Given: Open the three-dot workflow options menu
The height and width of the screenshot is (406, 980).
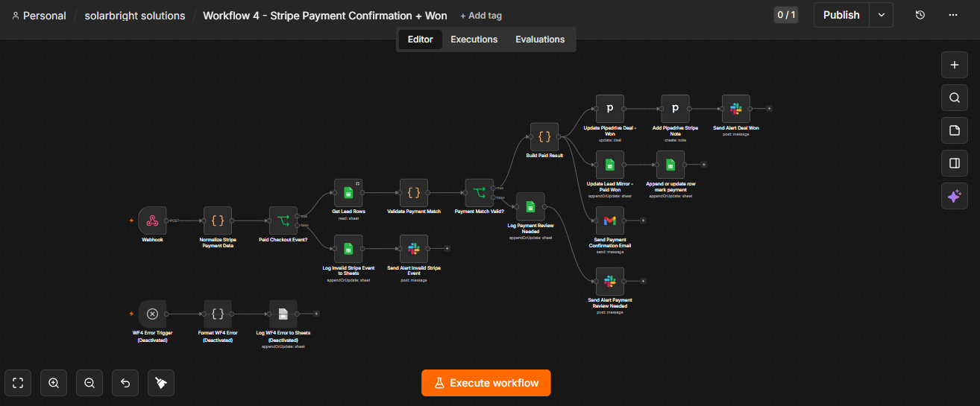Looking at the screenshot, I should tap(953, 15).
